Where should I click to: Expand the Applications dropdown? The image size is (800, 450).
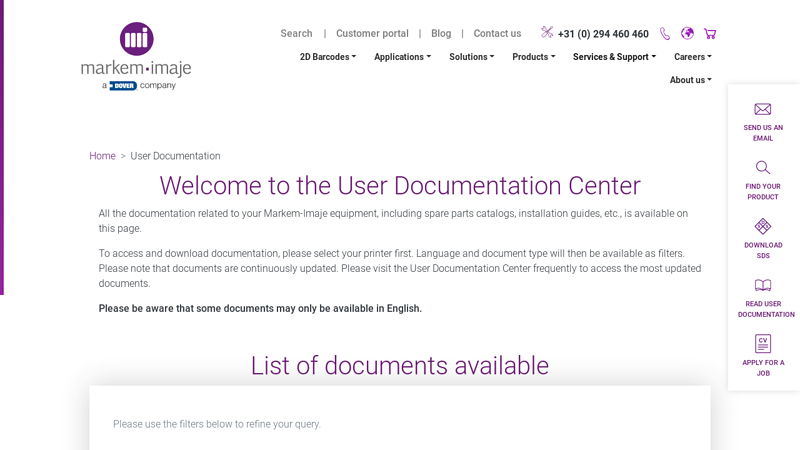coord(403,57)
